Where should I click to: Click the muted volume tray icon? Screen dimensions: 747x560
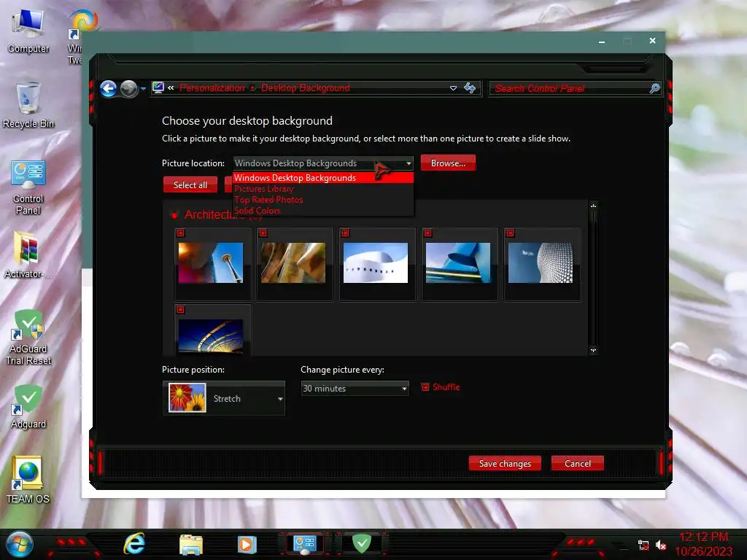click(661, 545)
